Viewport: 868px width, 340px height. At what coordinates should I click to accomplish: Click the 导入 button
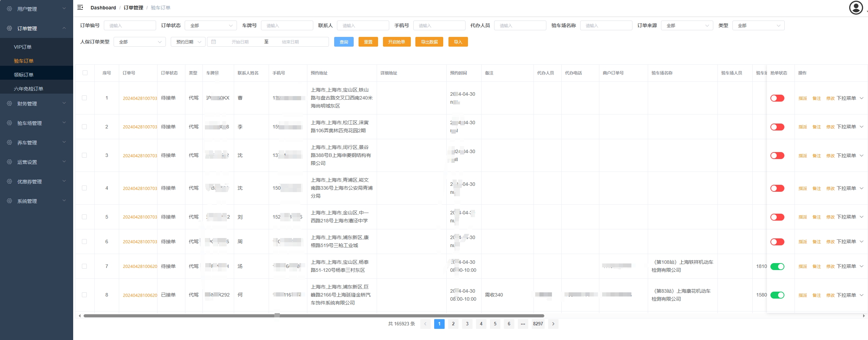tap(458, 42)
